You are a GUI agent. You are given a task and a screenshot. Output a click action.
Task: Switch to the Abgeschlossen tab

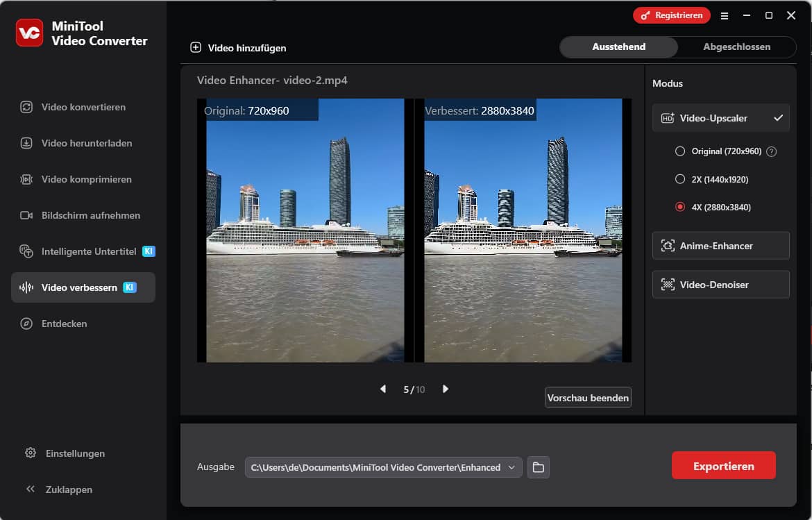pos(736,47)
